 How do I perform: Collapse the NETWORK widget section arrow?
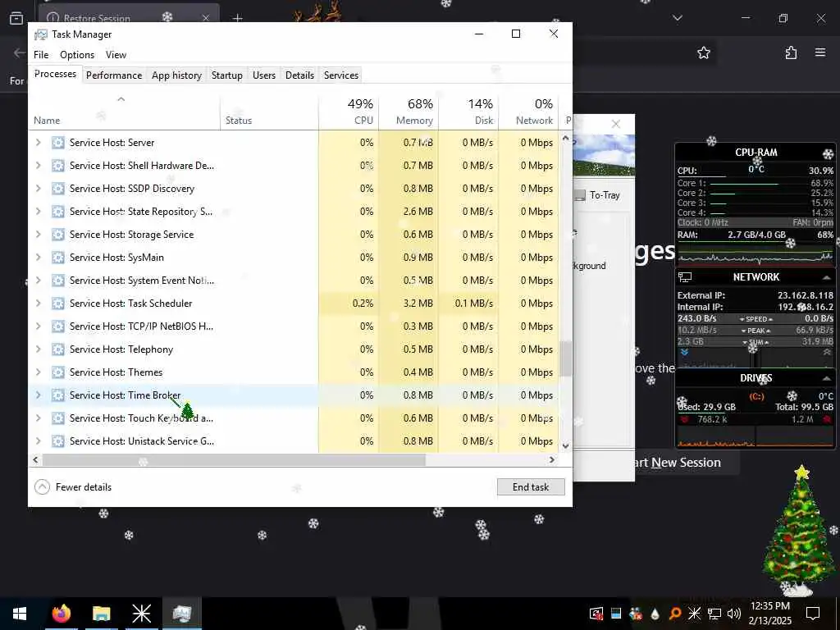click(827, 277)
